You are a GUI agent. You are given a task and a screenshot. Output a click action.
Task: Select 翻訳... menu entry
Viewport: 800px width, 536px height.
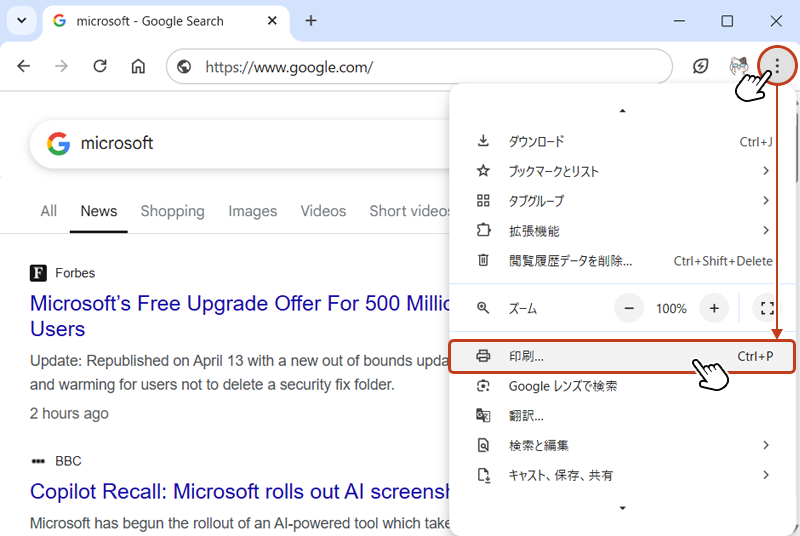622,416
